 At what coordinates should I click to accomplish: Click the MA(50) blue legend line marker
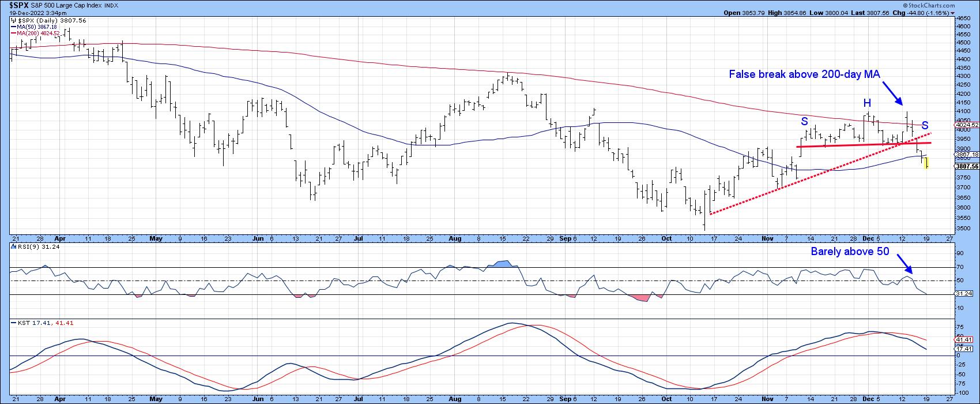13,27
